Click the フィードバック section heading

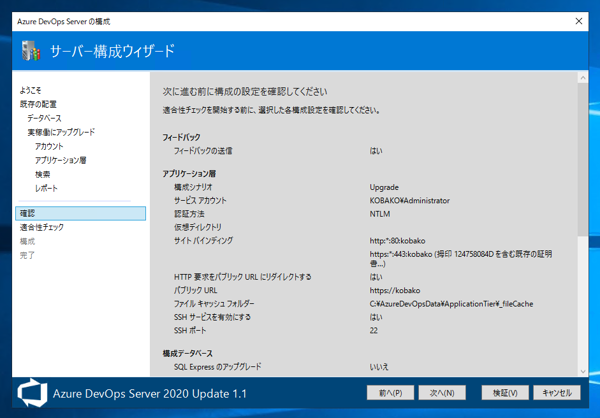[181, 137]
